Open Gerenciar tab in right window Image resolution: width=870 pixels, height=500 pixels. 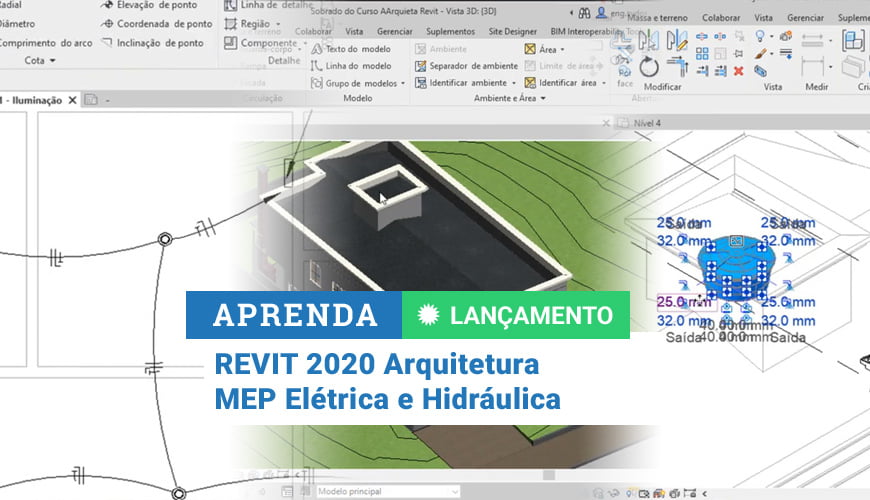(805, 18)
